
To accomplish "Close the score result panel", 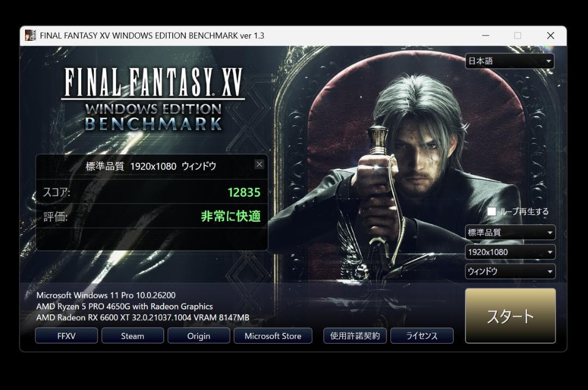I will pos(259,164).
